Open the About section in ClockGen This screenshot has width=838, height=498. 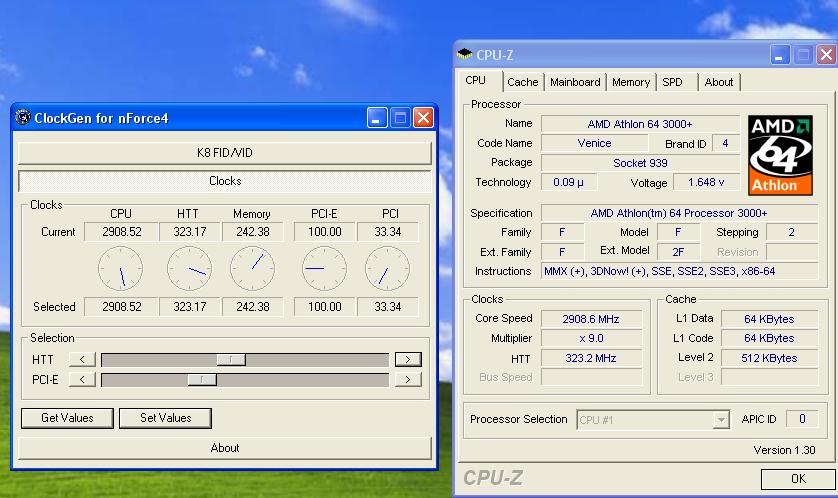[x=224, y=448]
